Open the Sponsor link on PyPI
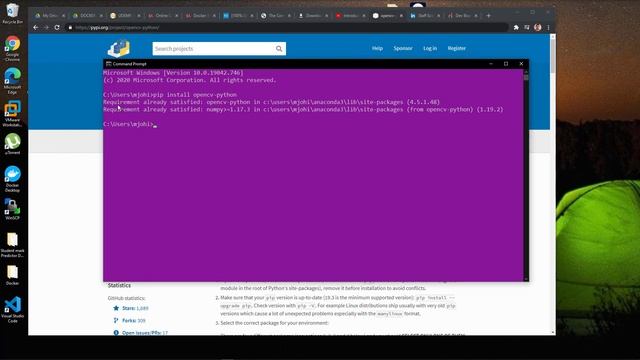640x360 pixels. tap(403, 48)
